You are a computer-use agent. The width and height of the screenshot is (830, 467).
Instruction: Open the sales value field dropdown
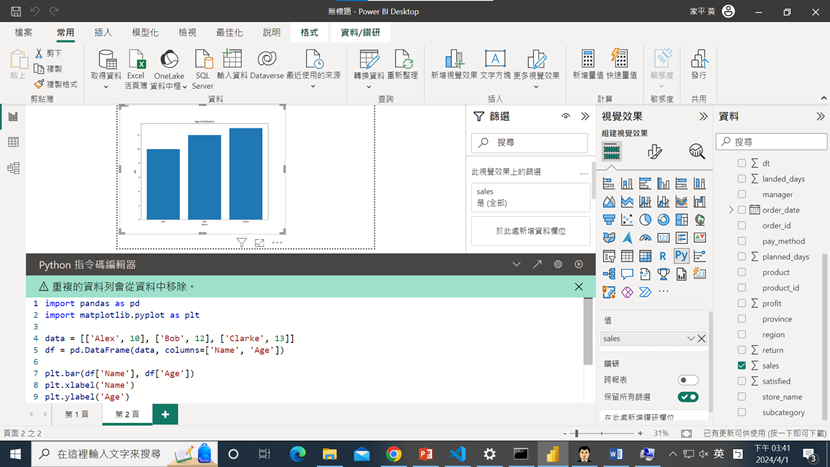pyautogui.click(x=690, y=339)
